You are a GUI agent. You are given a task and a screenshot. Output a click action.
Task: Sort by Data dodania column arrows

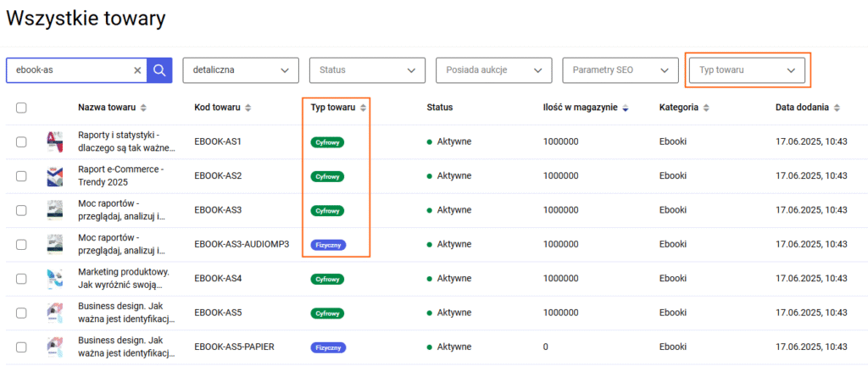point(837,108)
